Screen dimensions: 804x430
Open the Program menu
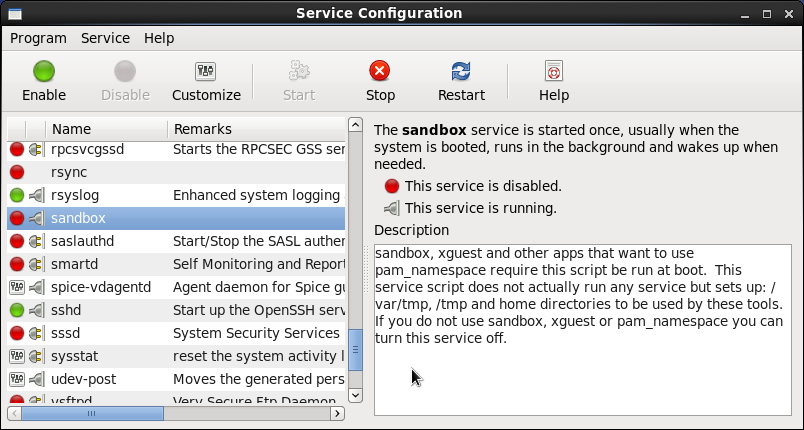38,38
